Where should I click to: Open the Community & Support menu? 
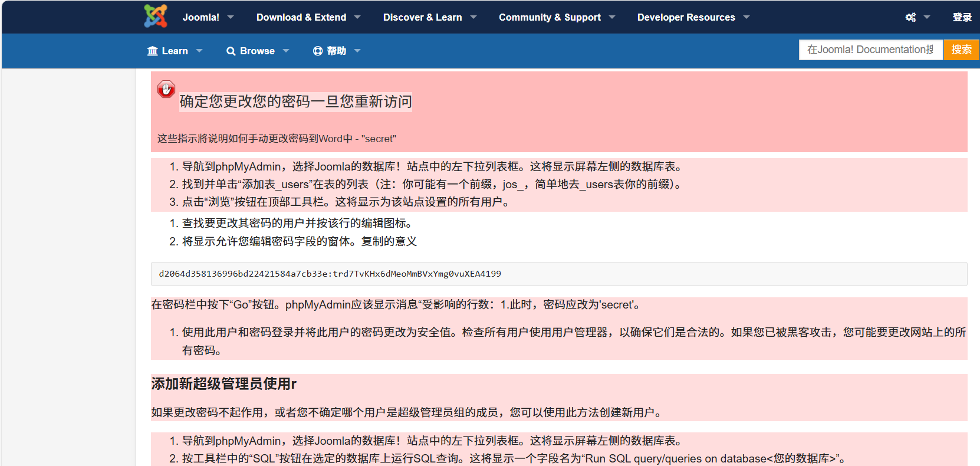[x=550, y=17]
